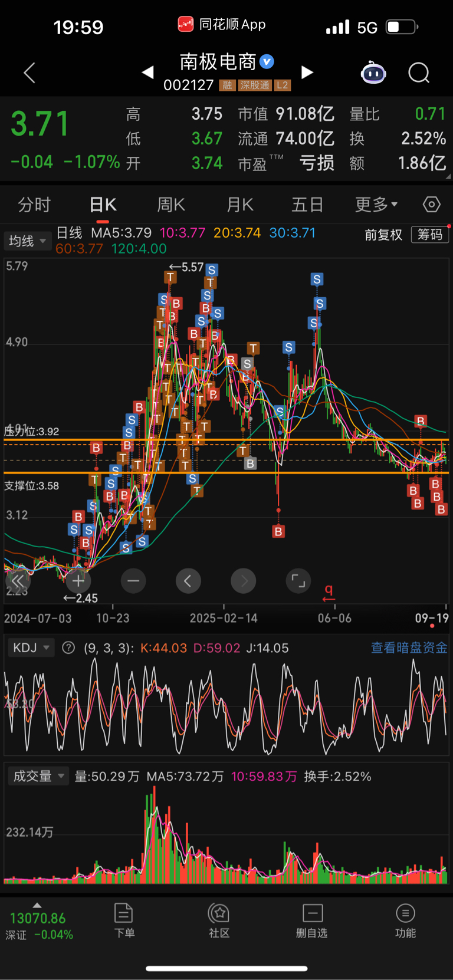The height and width of the screenshot is (980, 453).
Task: Tap the 市盈 亏损 value
Action: click(x=286, y=163)
